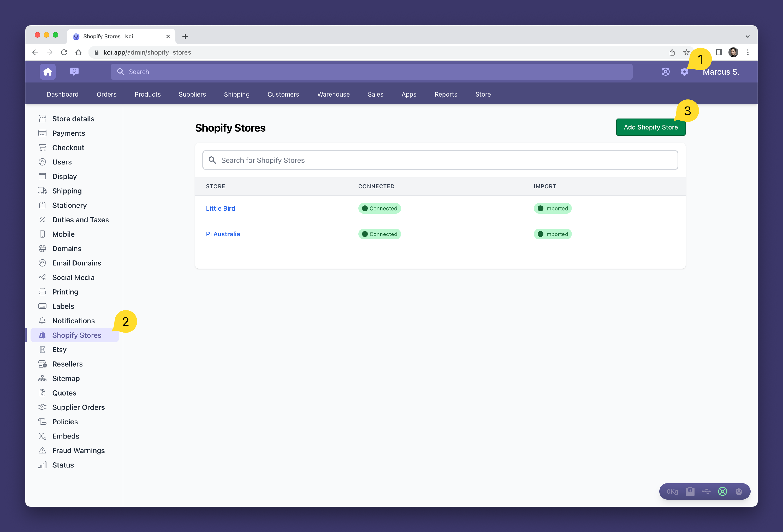The height and width of the screenshot is (532, 783).
Task: Click the help lifebuoy icon in header
Action: pyautogui.click(x=665, y=72)
